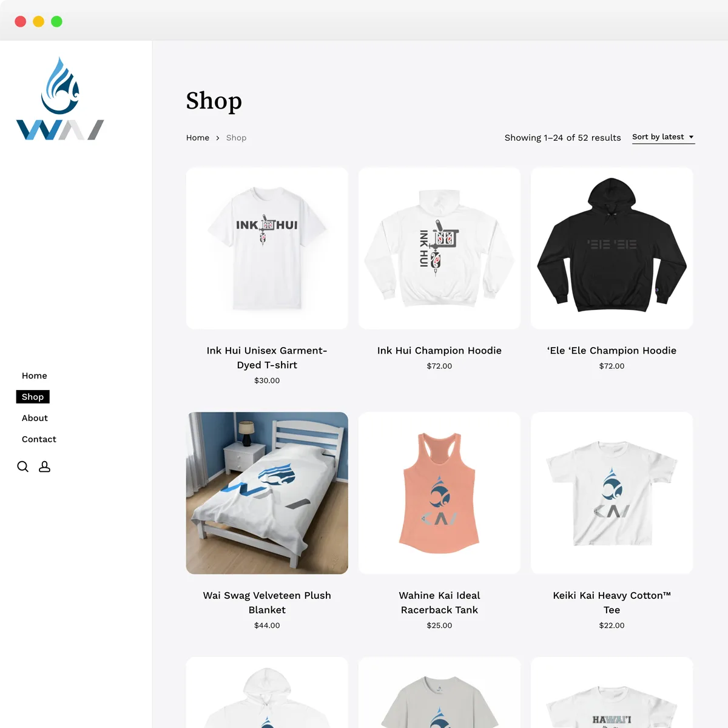Open Ink Hui Champion Hoodie title link

pos(439,351)
